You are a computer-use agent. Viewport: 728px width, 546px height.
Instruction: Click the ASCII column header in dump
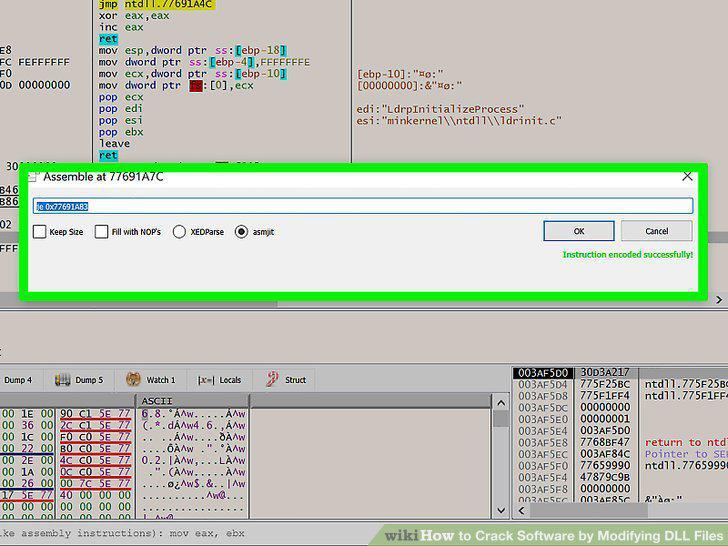[192, 401]
